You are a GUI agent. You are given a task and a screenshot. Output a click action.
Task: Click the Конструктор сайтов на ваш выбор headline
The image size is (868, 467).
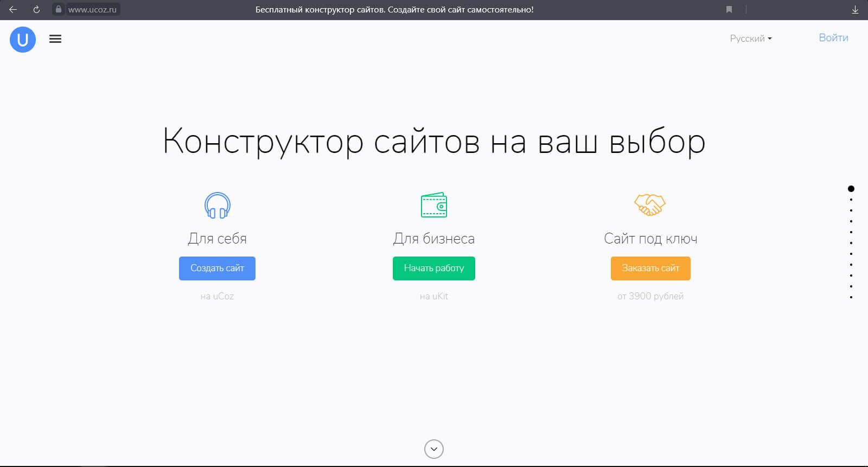[x=434, y=142]
